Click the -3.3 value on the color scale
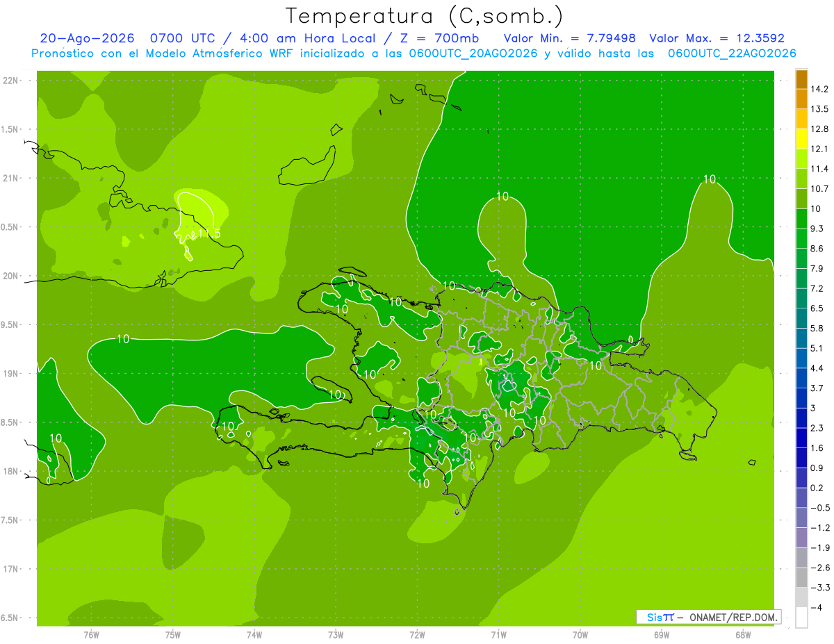 (819, 588)
